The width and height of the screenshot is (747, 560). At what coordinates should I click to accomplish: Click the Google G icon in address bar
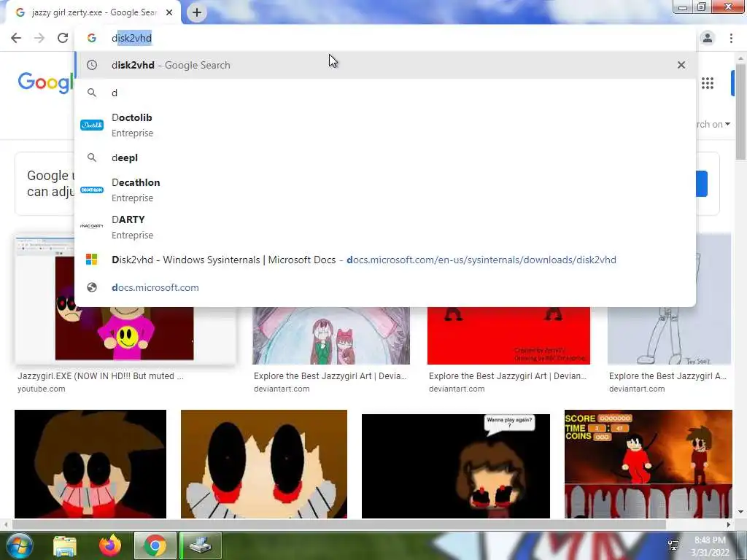pos(91,38)
